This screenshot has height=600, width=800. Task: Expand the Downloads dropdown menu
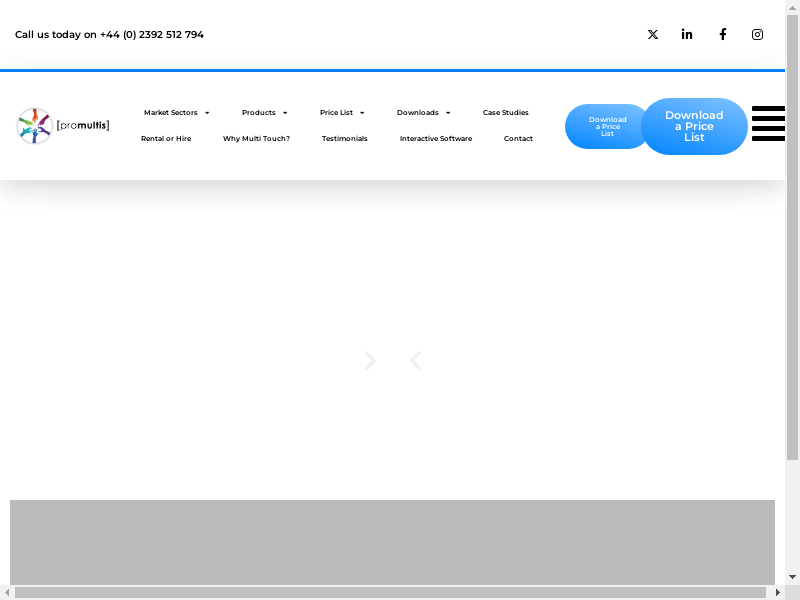[x=423, y=113]
